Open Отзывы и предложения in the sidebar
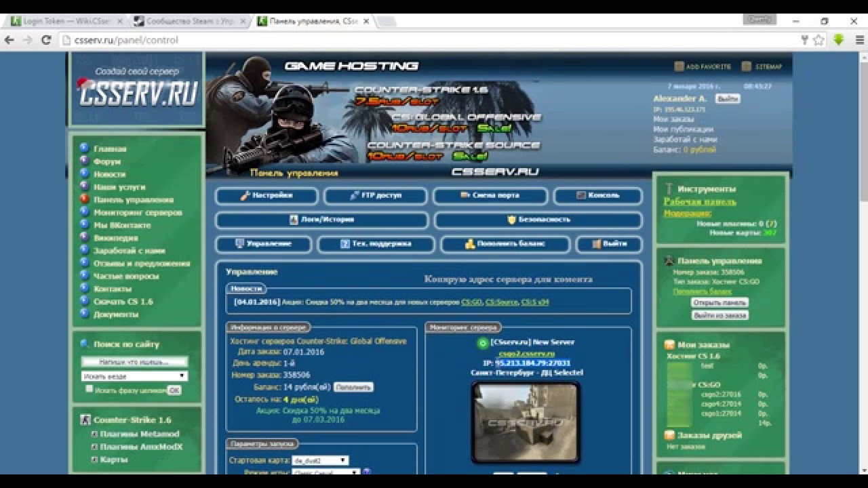The height and width of the screenshot is (488, 868). pyautogui.click(x=142, y=263)
